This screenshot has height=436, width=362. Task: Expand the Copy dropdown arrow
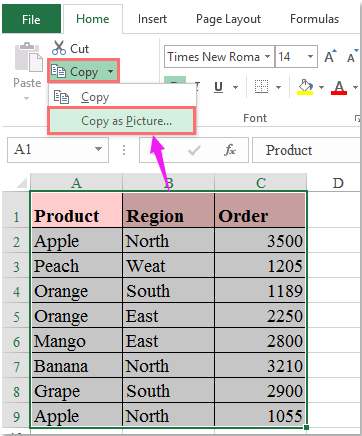click(110, 71)
